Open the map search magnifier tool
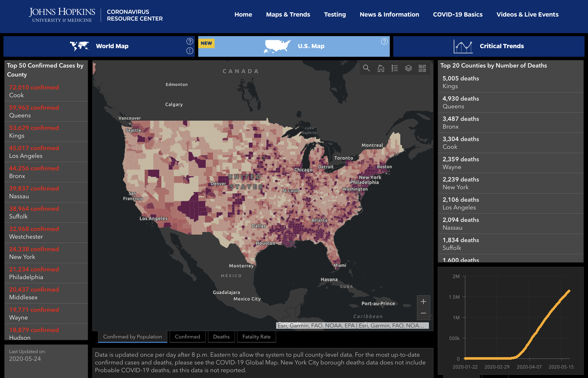Image resolution: width=588 pixels, height=378 pixels. (366, 68)
